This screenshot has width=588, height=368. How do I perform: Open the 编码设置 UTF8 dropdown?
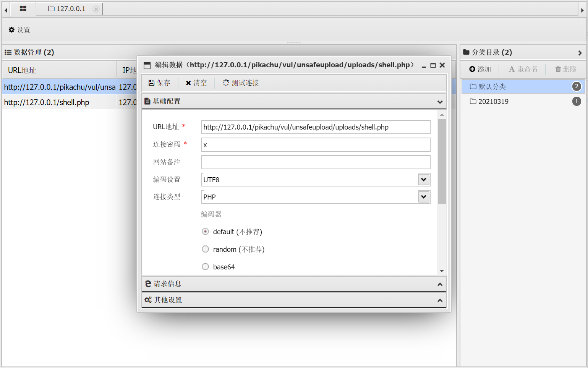pos(424,180)
